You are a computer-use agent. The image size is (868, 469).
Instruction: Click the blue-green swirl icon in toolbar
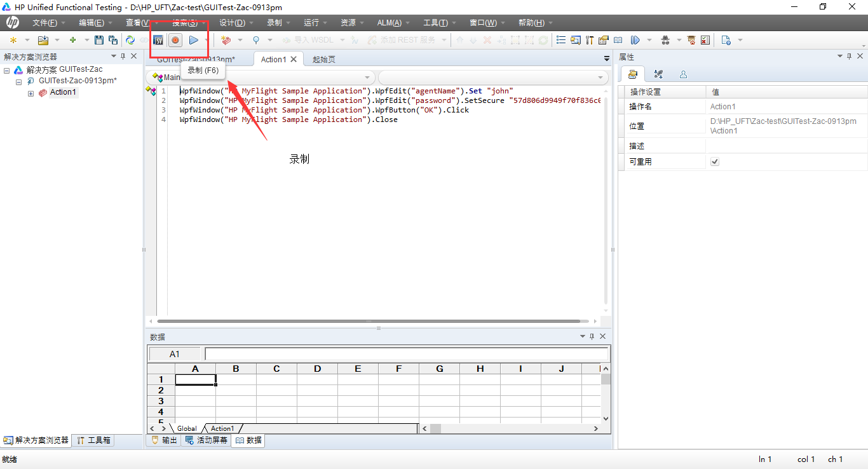[130, 40]
